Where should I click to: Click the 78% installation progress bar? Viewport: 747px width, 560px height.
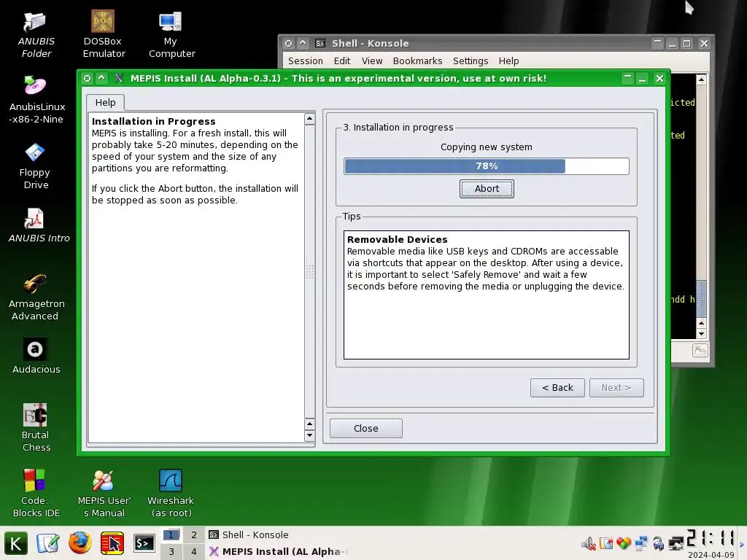pyautogui.click(x=487, y=166)
